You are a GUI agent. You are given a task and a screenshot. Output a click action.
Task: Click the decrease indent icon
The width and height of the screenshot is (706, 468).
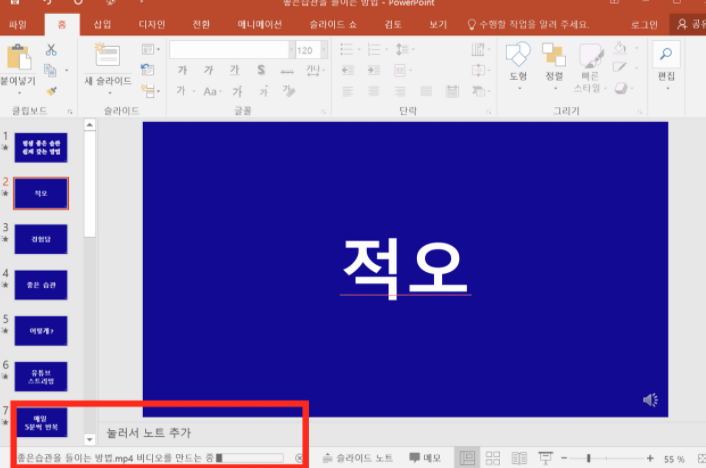[x=348, y=70]
